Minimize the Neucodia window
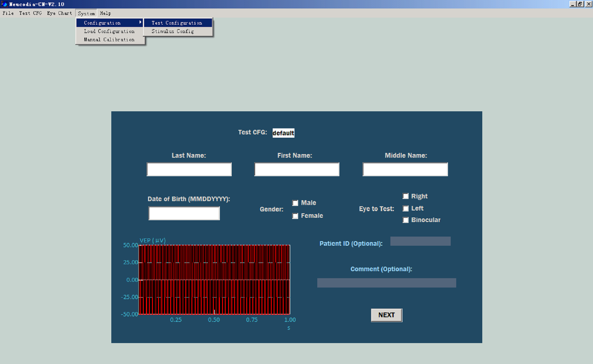This screenshot has height=364, width=593. tap(572, 4)
